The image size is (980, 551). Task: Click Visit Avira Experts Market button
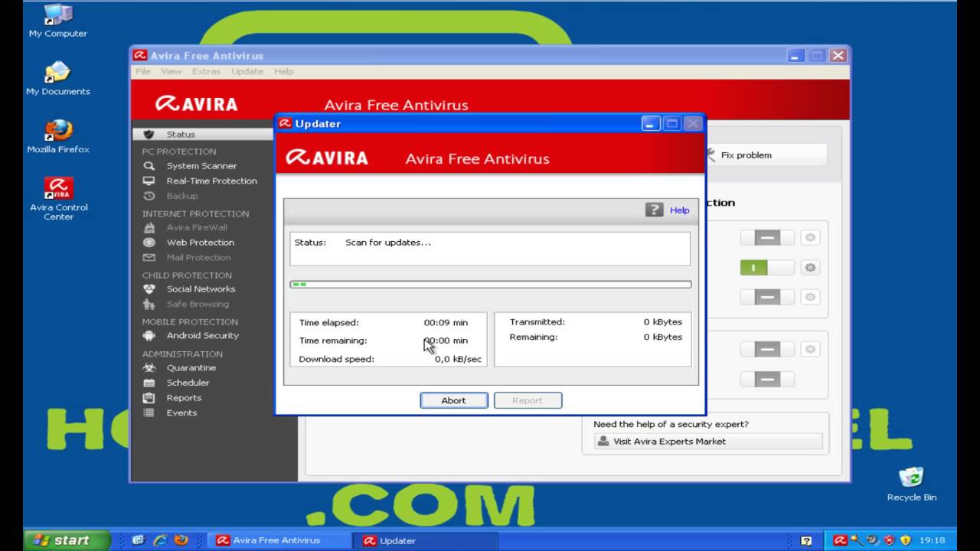coord(708,442)
